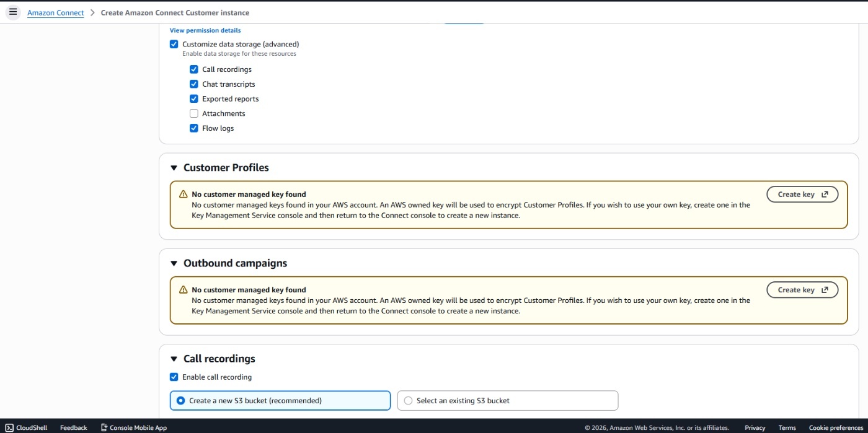This screenshot has height=433, width=868.
Task: Collapse the Outbound campaigns section
Action: (174, 263)
